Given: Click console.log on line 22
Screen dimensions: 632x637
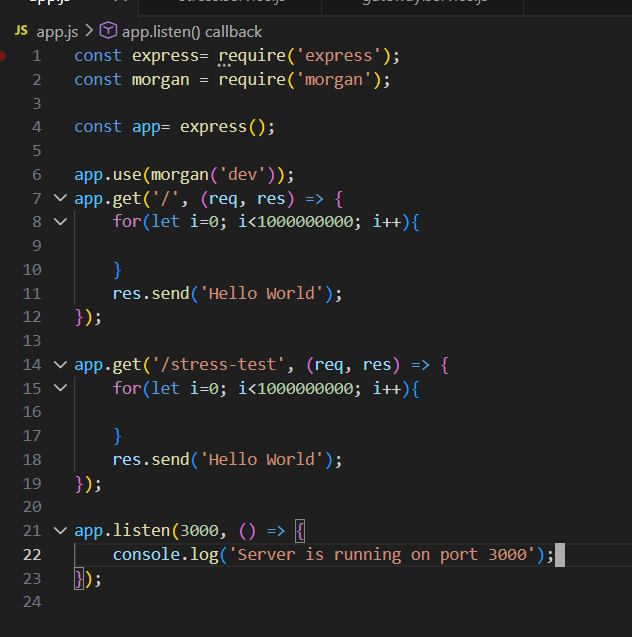Looking at the screenshot, I should 166,555.
